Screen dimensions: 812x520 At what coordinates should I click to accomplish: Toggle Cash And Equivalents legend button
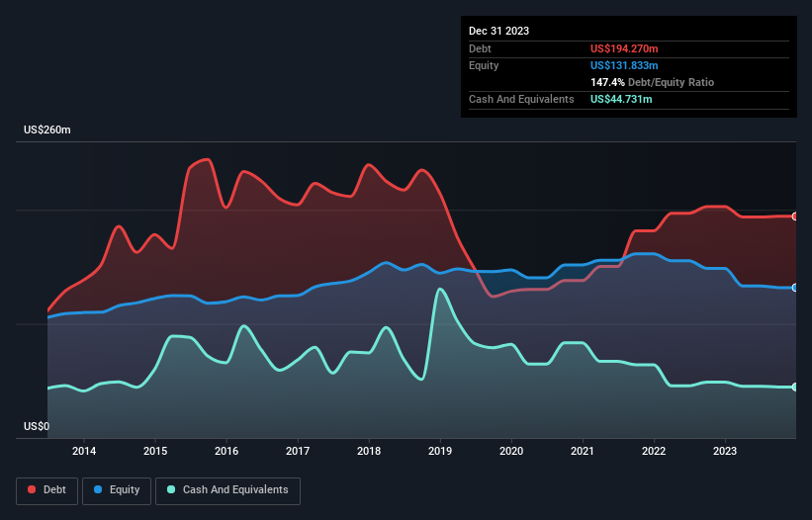[227, 490]
